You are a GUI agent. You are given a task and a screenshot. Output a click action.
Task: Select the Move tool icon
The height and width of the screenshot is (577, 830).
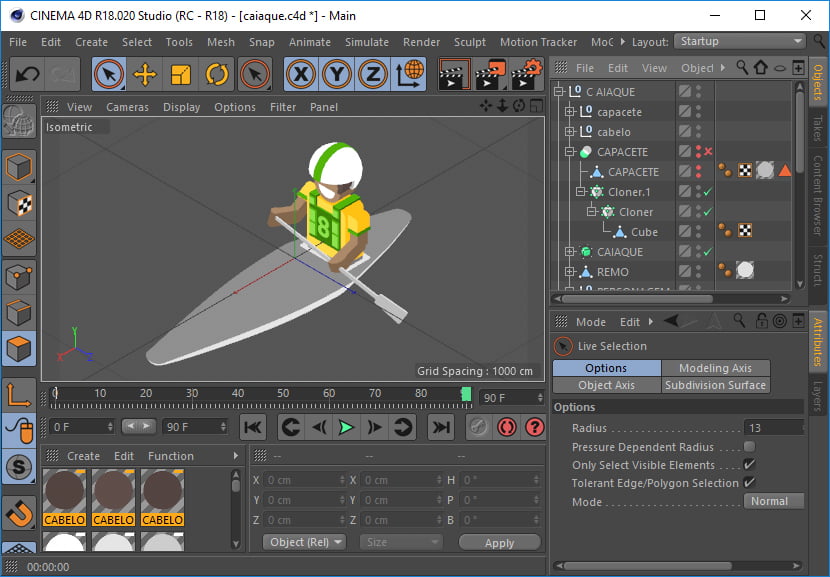click(x=145, y=74)
